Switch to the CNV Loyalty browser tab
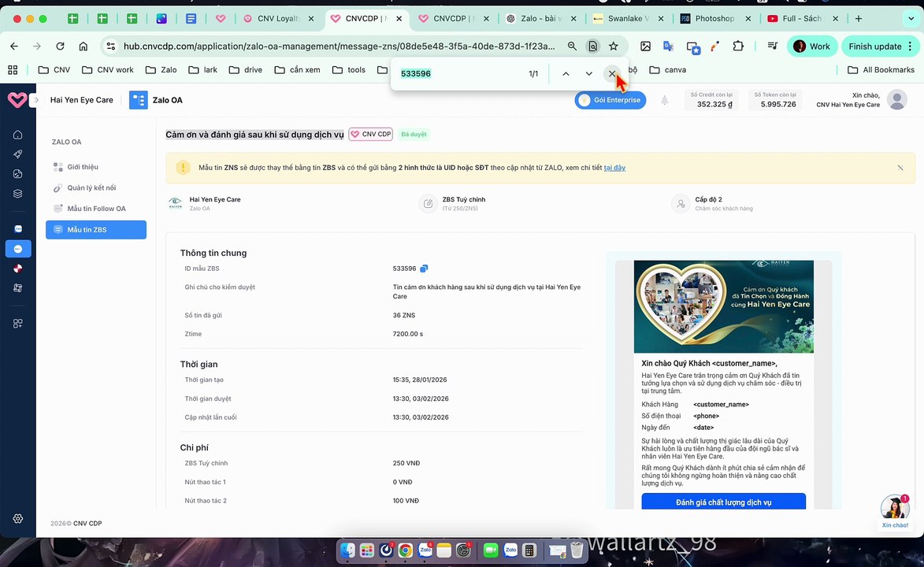The height and width of the screenshot is (567, 924). [277, 18]
